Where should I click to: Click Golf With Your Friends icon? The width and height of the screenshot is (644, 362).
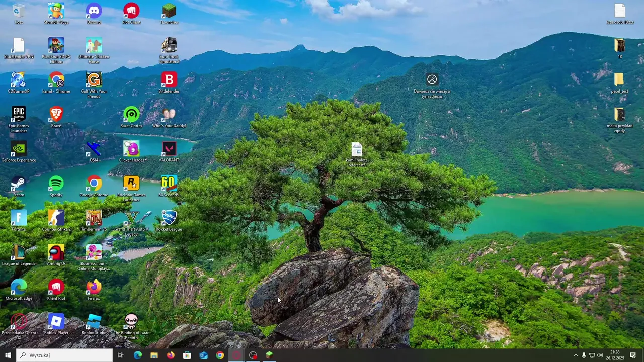pyautogui.click(x=94, y=85)
